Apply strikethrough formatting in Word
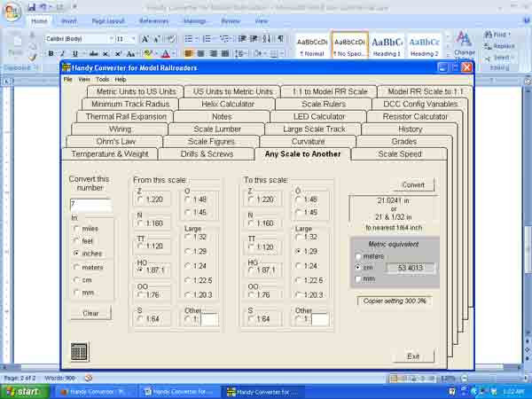This screenshot has height=399, width=532. pyautogui.click(x=94, y=53)
